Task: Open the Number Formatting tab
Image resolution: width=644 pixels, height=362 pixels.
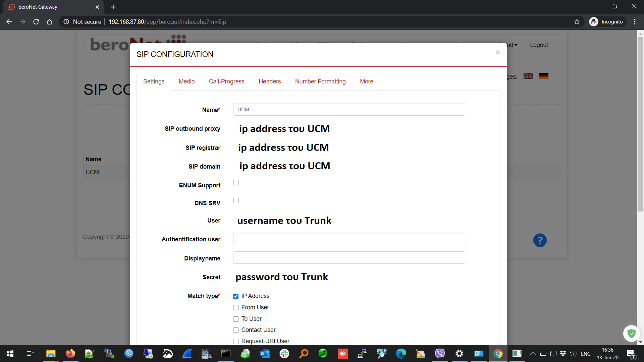Action: (320, 81)
